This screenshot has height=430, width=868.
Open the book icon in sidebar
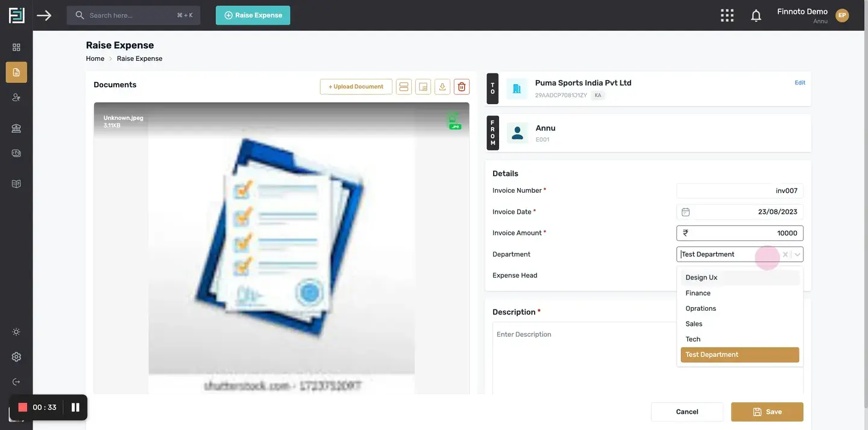(16, 184)
